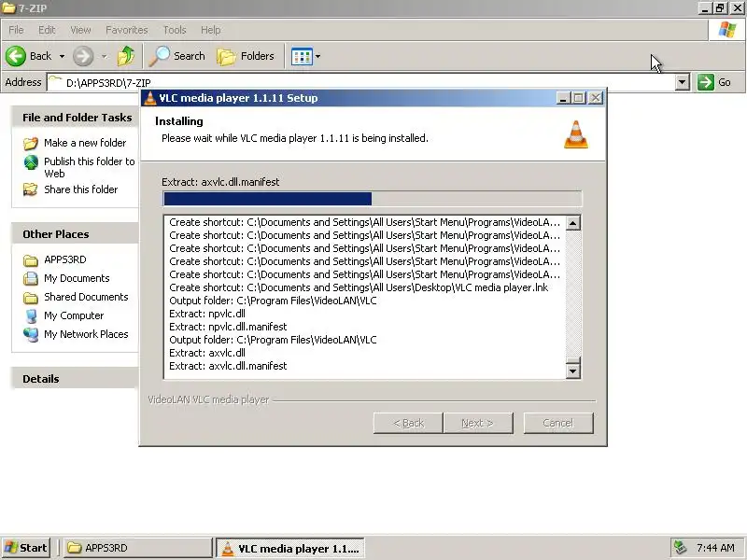Click the Shared Documents folder icon
Viewport: 747px width, 560px height.
[x=31, y=297]
